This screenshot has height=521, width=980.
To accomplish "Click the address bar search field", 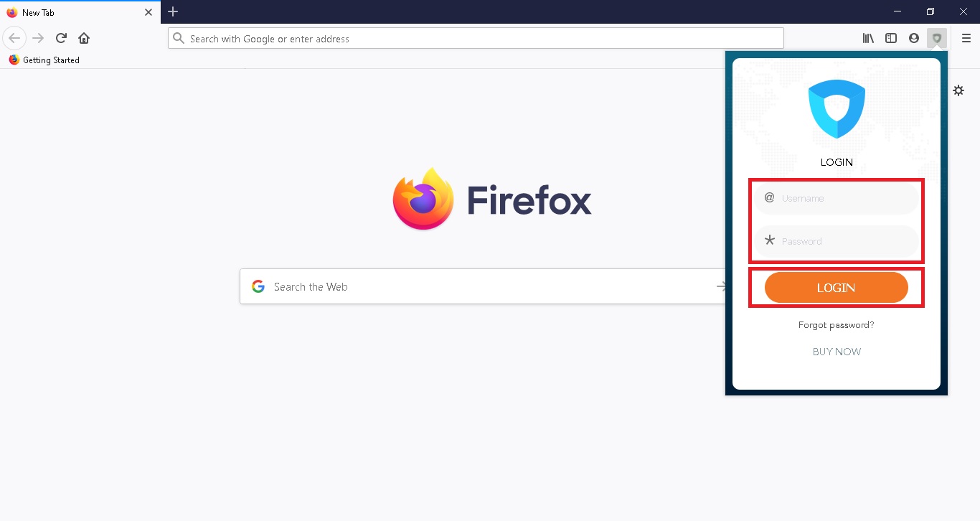I will [x=476, y=38].
